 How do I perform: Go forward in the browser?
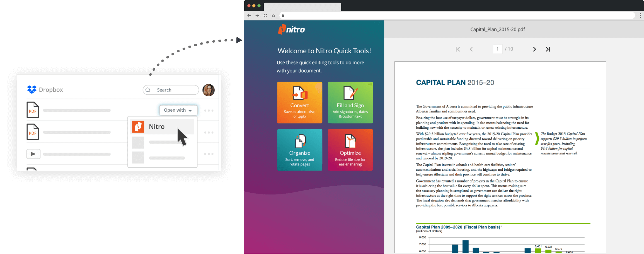(x=257, y=15)
